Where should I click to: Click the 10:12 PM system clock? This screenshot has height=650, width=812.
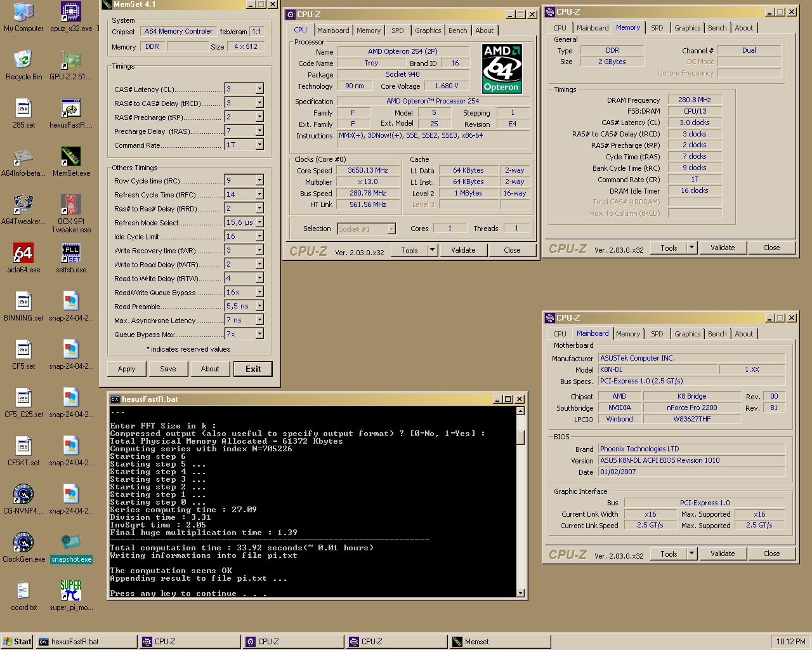(x=791, y=642)
